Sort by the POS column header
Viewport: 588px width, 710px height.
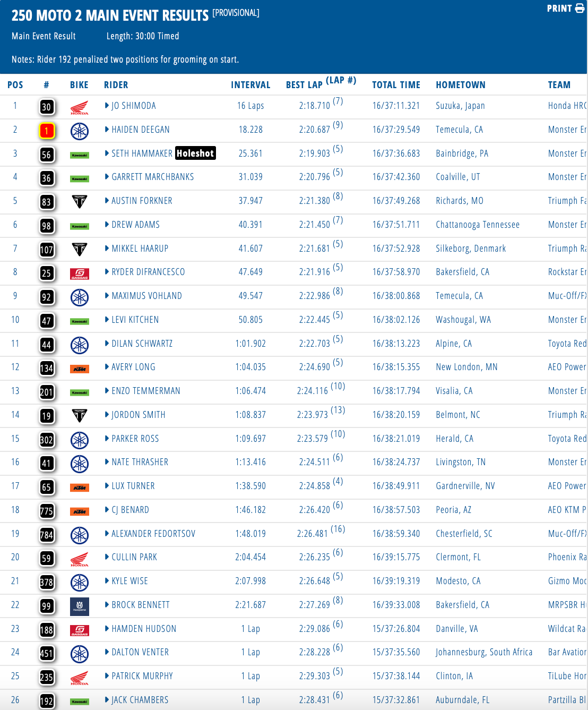[15, 85]
